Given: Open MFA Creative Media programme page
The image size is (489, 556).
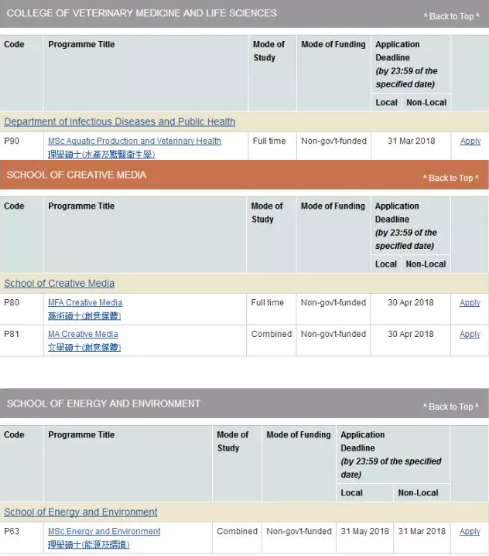Looking at the screenshot, I should [85, 302].
